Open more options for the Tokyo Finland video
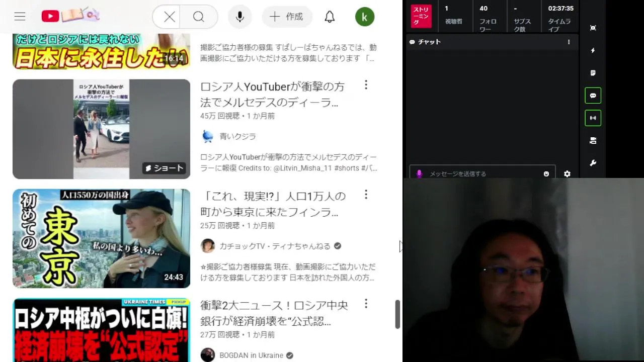The width and height of the screenshot is (644, 362). tap(366, 195)
